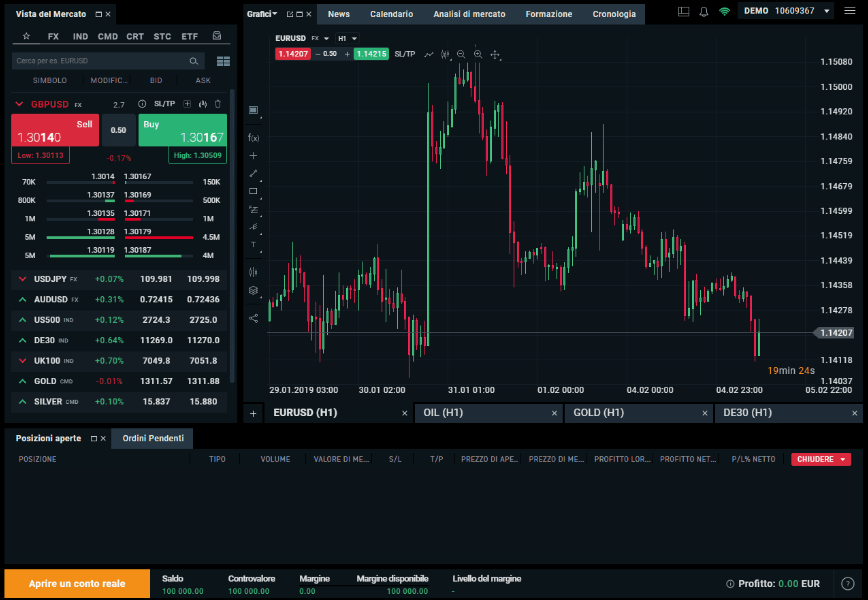Click the Aprire un conto reale button
The image size is (868, 600).
(x=76, y=583)
